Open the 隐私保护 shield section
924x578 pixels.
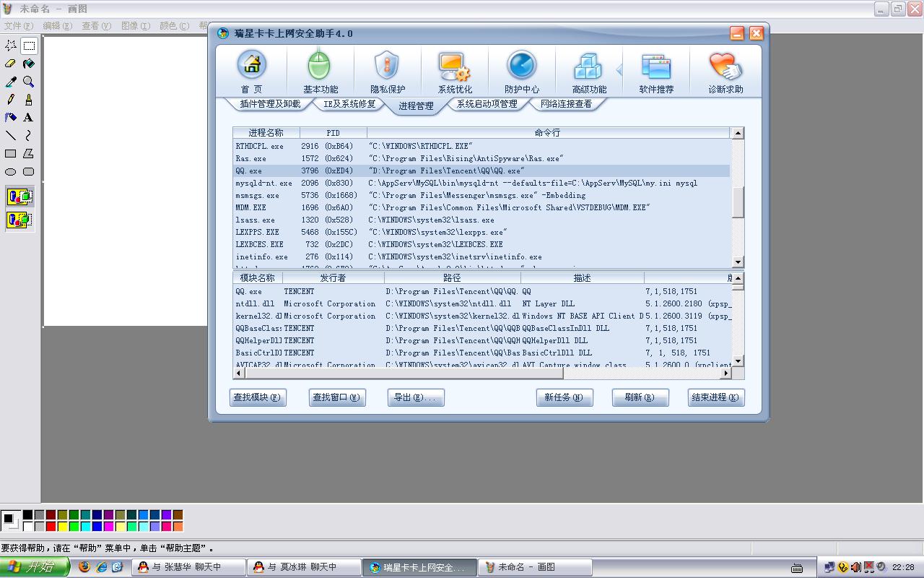coord(388,72)
